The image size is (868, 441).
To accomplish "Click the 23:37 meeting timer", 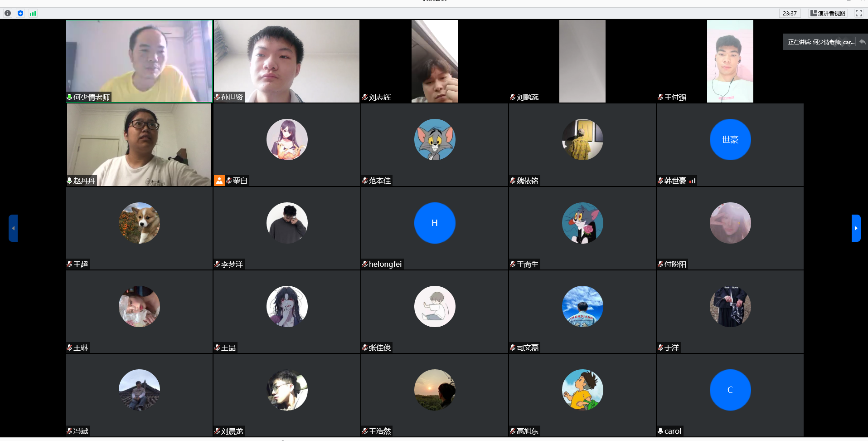I will (790, 13).
